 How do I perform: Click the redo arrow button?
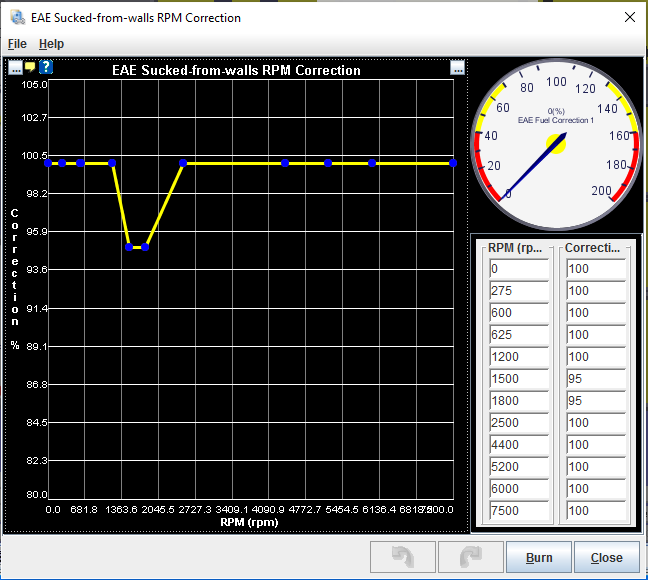tap(466, 557)
